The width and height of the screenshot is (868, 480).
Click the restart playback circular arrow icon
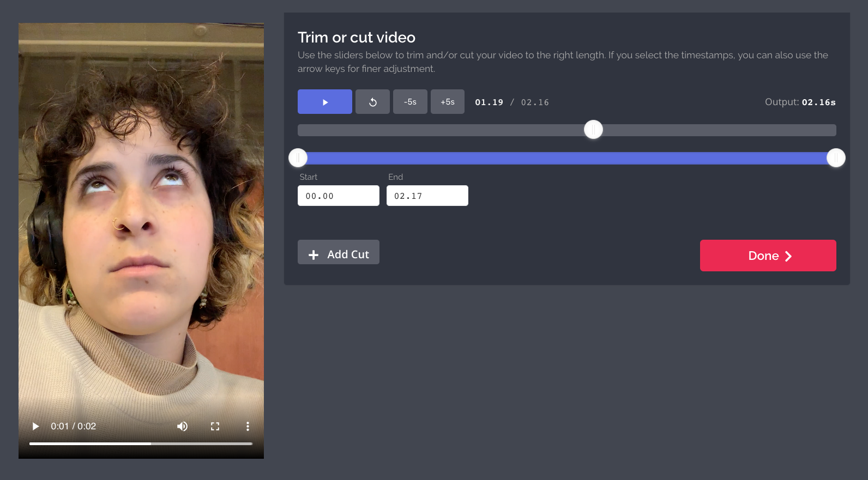[372, 102]
